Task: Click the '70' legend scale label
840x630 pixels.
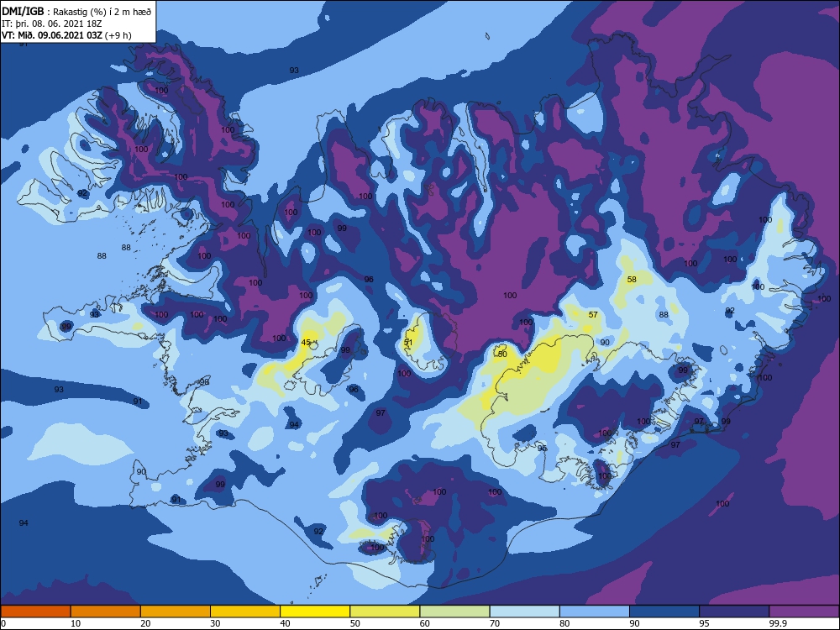Action: (495, 623)
